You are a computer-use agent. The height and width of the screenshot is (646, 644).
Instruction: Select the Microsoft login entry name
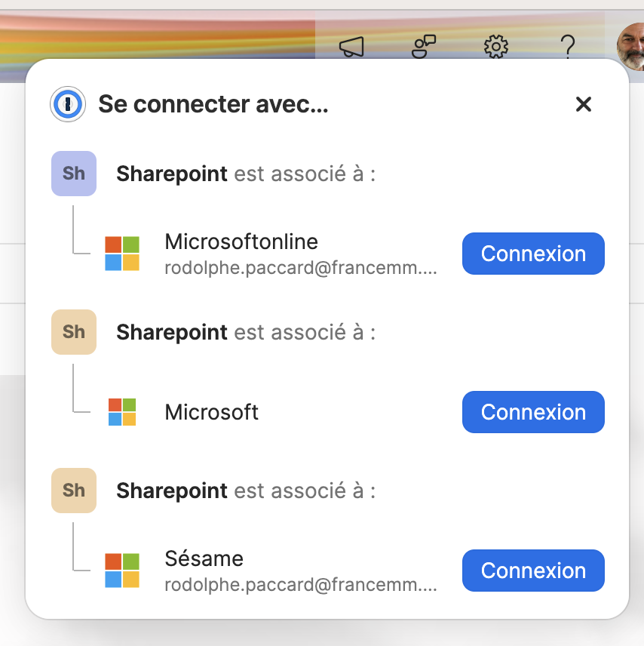[x=212, y=412]
